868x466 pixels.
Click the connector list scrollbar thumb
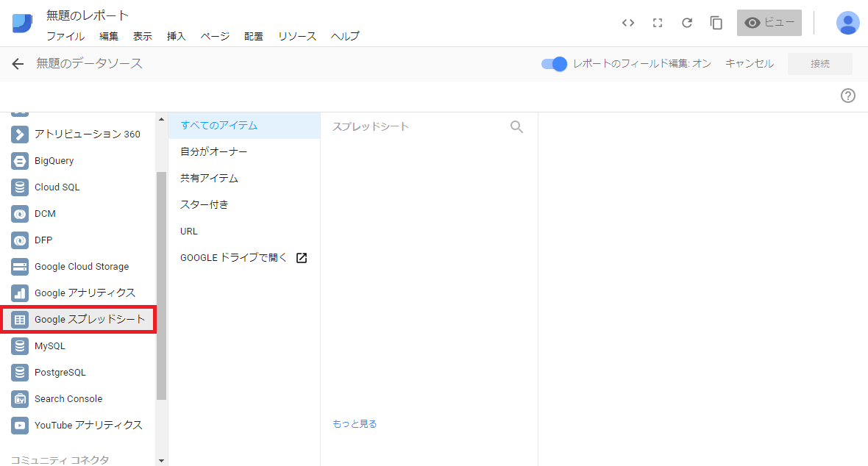[x=161, y=286]
